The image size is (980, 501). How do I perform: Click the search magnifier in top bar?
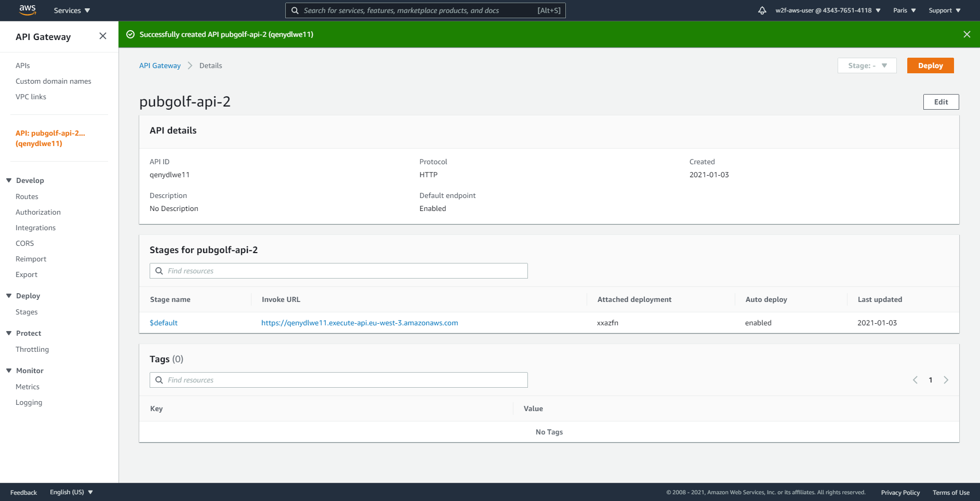point(295,10)
